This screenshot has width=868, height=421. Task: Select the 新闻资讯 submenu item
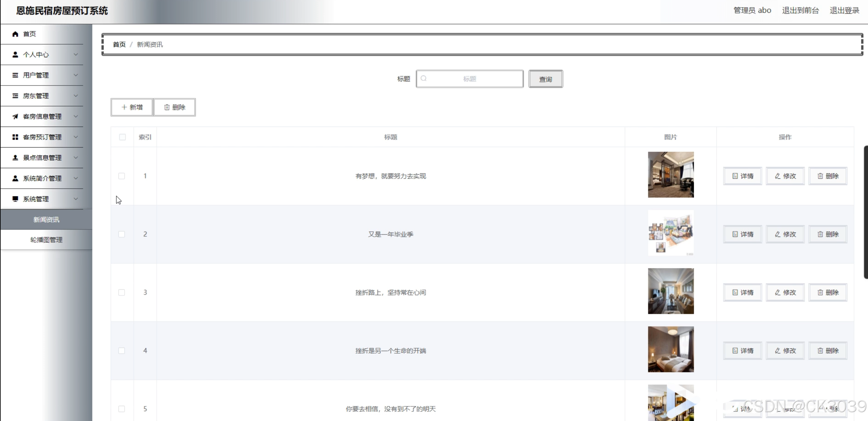click(46, 219)
